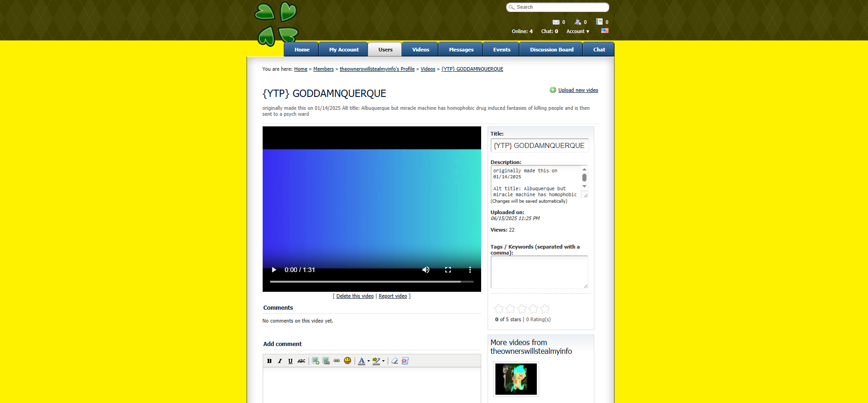868x403 pixels.
Task: Click the Chat: 0 counter
Action: tap(550, 31)
